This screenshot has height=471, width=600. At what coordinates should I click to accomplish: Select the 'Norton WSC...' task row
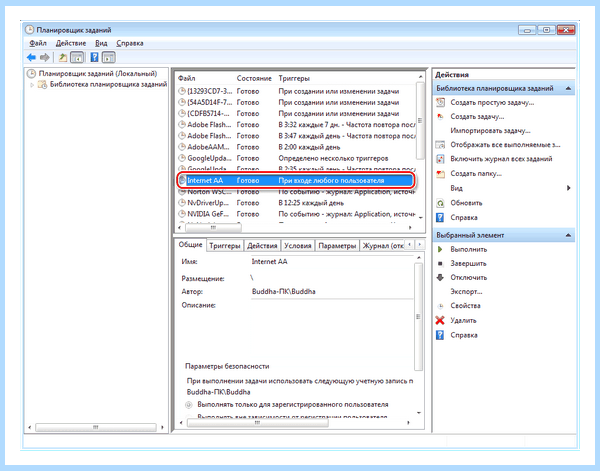pos(296,192)
